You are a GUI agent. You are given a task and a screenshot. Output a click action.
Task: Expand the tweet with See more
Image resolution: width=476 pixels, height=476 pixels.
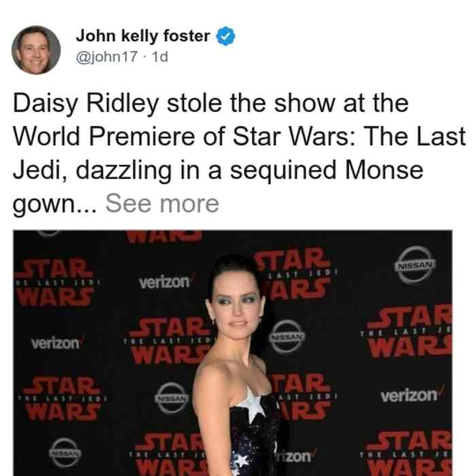162,204
